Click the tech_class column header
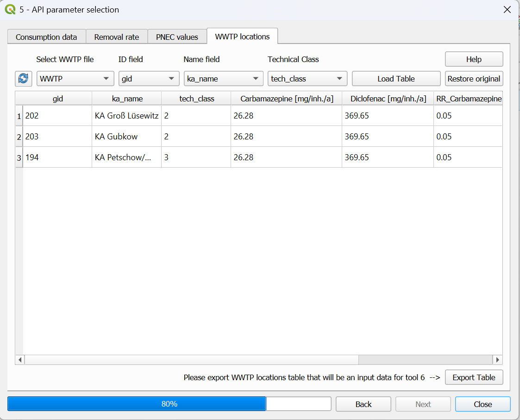This screenshot has height=420, width=520. [x=197, y=99]
